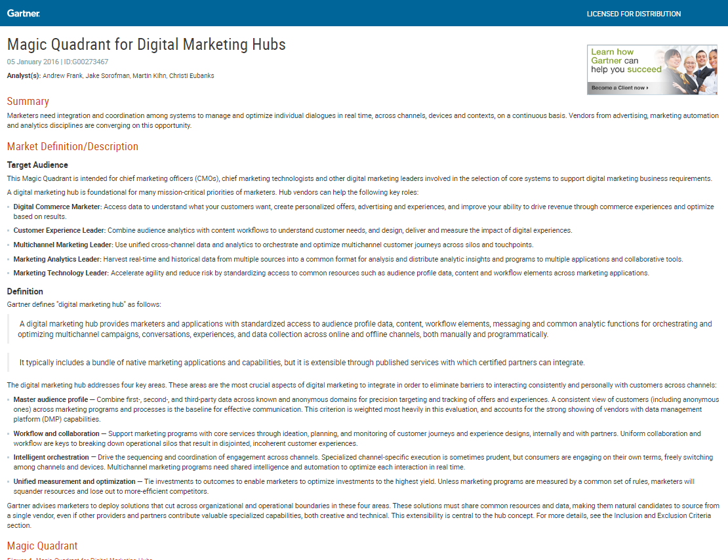Click the 'Analyst(s):' label
Image resolution: width=728 pixels, height=560 pixels.
tap(24, 75)
